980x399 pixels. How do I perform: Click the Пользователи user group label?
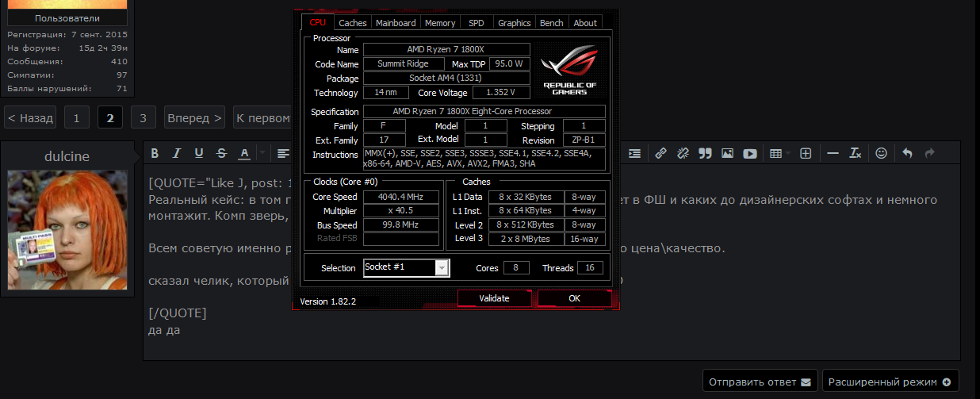point(67,17)
